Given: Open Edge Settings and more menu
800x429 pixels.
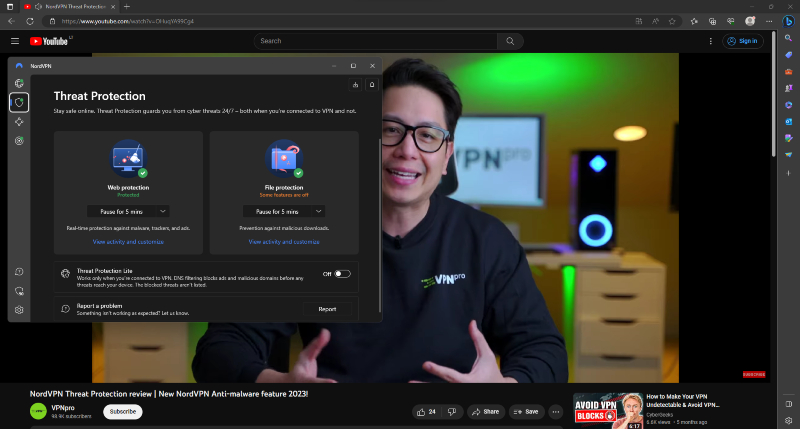Looking at the screenshot, I should tap(769, 21).
